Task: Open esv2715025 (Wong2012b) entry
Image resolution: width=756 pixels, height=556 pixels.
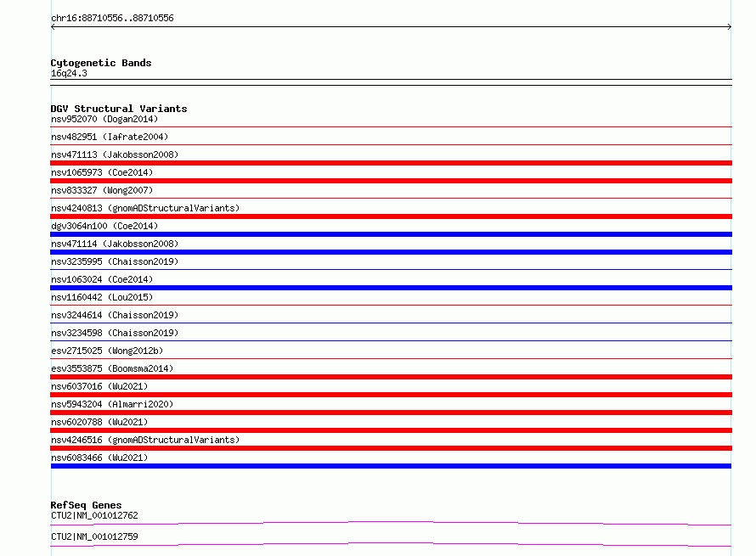Action: pyautogui.click(x=107, y=351)
